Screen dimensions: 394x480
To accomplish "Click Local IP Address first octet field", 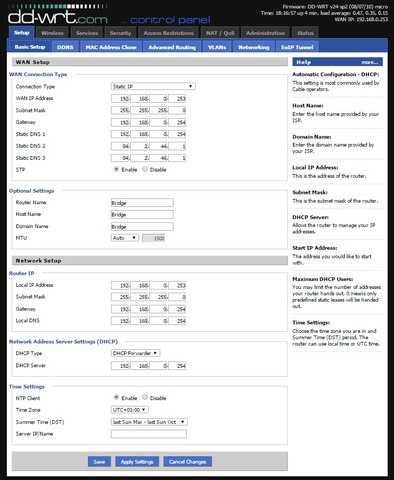I will coord(120,285).
